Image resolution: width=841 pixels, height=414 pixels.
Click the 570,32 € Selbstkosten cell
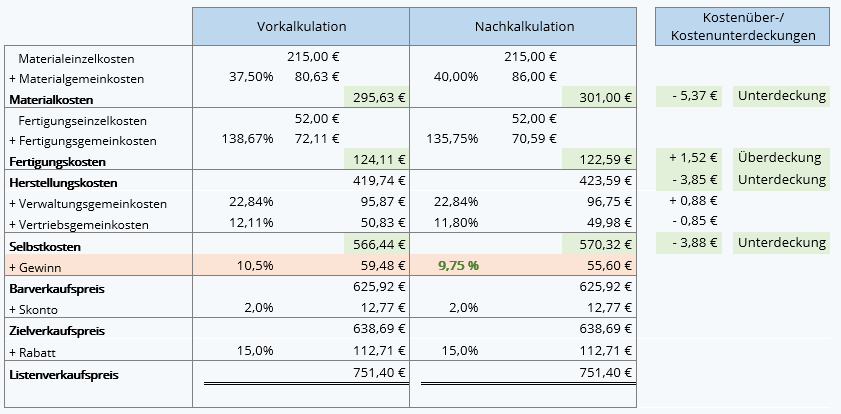click(598, 245)
